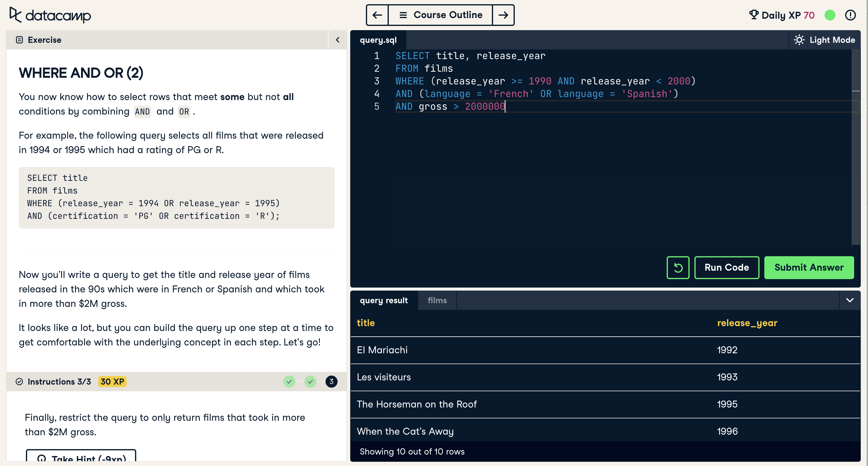The height and width of the screenshot is (466, 868).
Task: Click Run Code
Action: [727, 268]
